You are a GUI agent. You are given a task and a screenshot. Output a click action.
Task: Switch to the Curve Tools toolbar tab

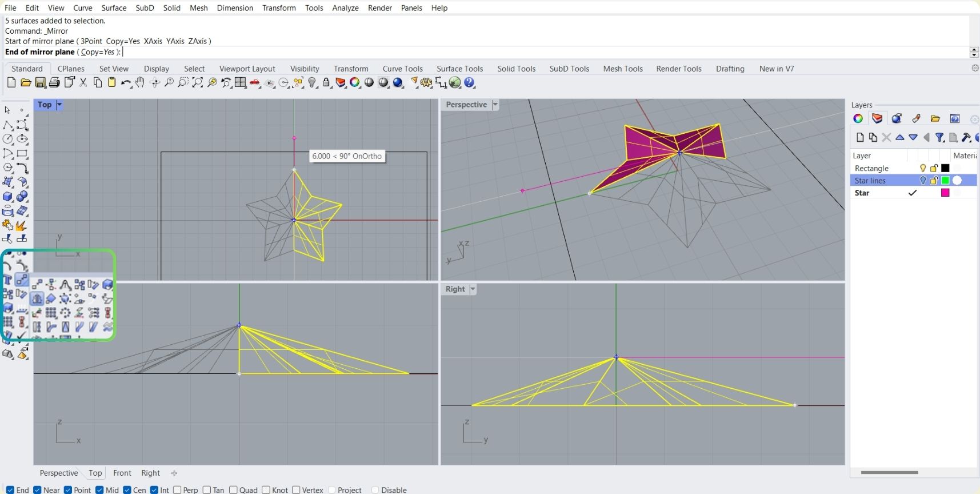point(403,69)
